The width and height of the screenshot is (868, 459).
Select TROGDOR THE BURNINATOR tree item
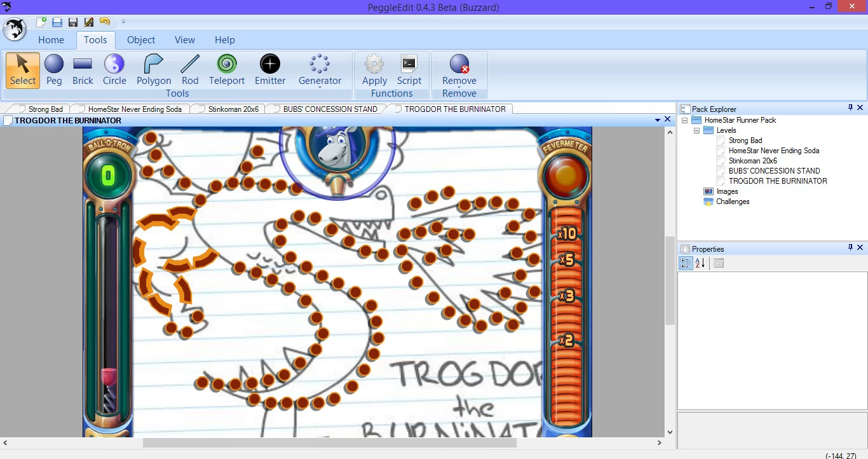click(x=778, y=181)
